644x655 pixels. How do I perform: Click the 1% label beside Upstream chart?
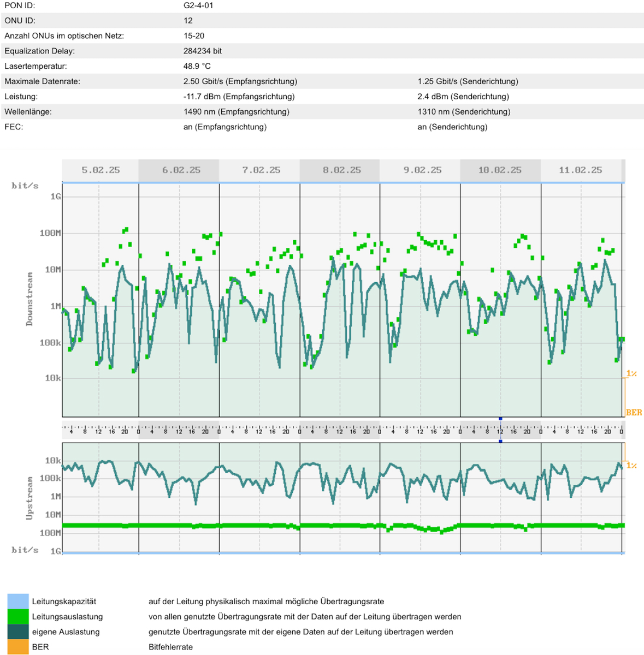(631, 466)
